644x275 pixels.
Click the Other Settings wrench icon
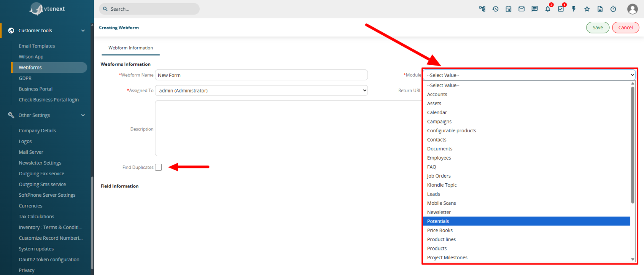[11, 115]
